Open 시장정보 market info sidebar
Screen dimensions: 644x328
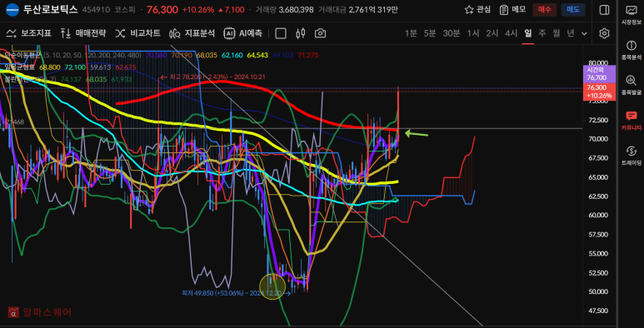632,15
